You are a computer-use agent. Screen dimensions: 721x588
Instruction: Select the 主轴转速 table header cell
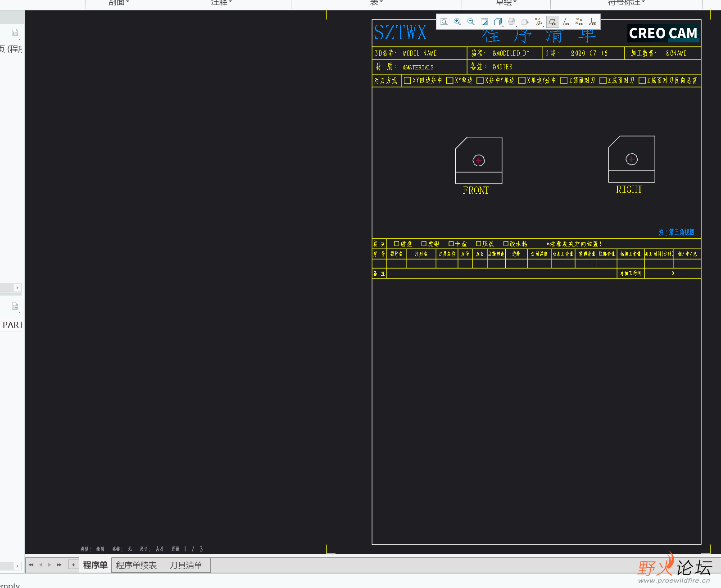496,254
